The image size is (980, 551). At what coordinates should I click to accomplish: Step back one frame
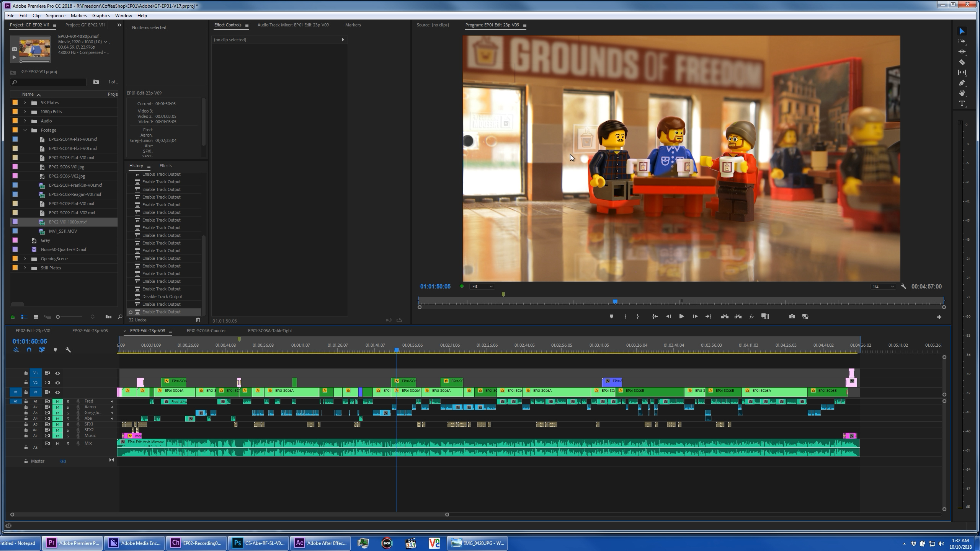pos(668,316)
